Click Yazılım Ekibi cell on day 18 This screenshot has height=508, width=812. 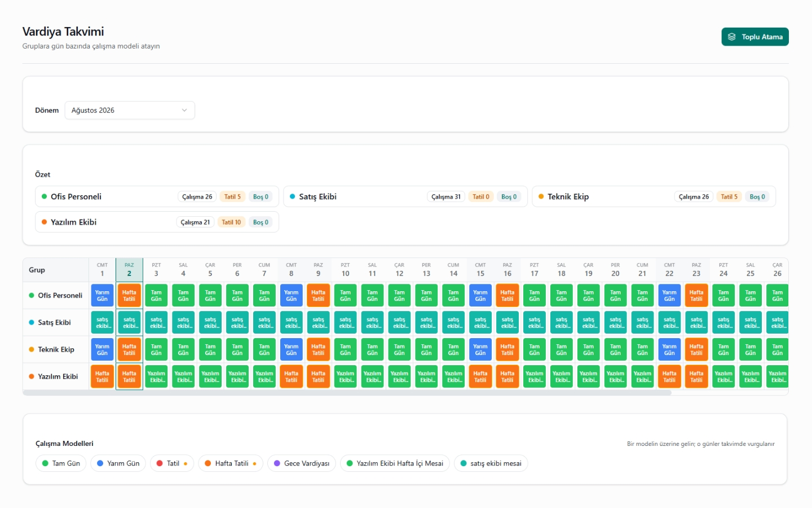tap(562, 376)
